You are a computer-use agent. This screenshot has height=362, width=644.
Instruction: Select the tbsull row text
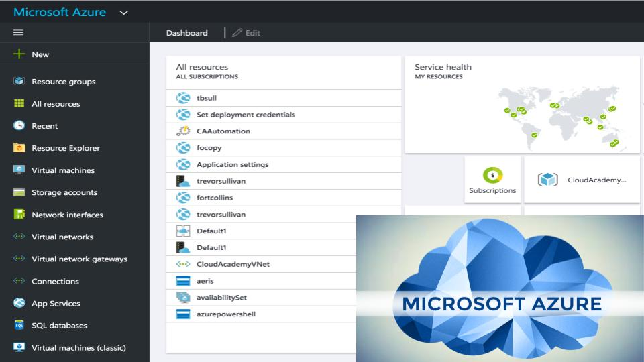[x=206, y=98]
